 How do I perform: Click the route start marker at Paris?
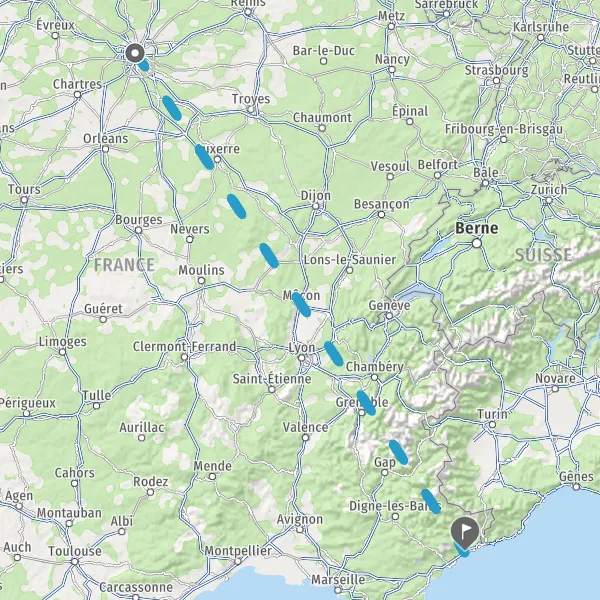tap(135, 53)
